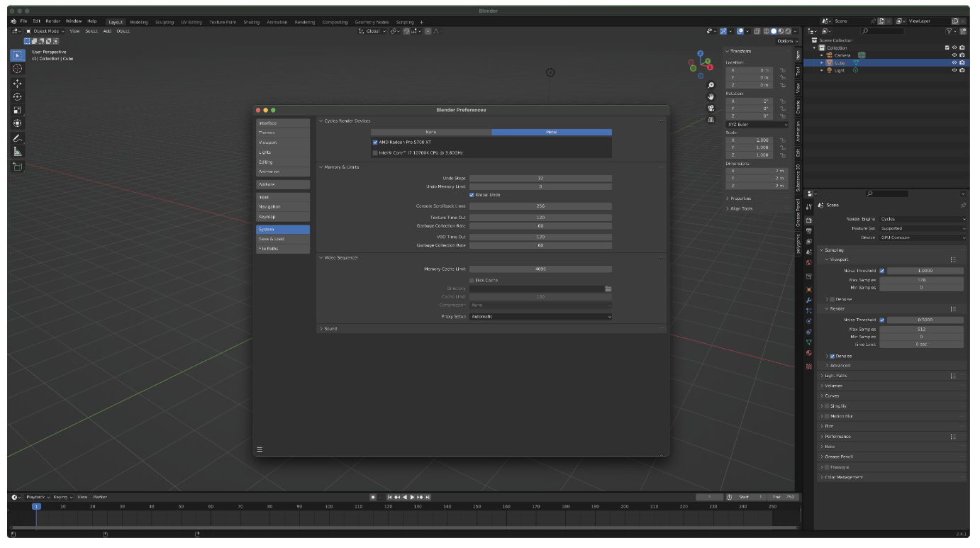The image size is (980, 548).
Task: Activate the 3D Cursor tool
Action: [x=18, y=69]
